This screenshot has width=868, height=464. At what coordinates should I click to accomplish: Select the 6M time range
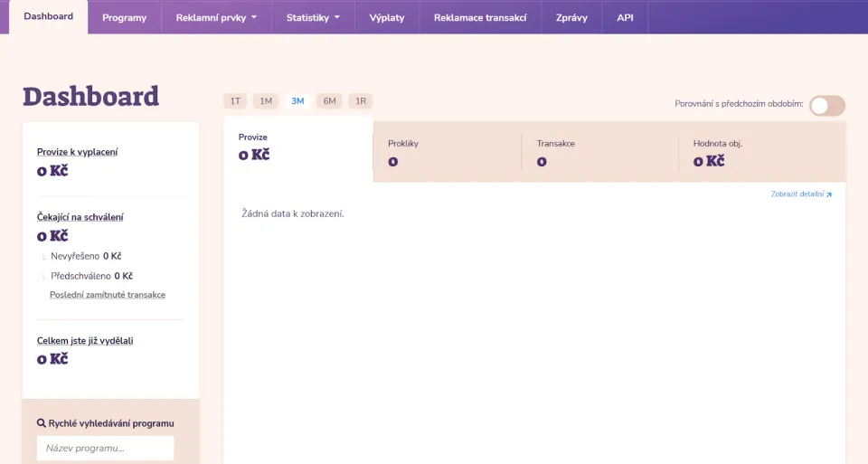[x=329, y=100]
